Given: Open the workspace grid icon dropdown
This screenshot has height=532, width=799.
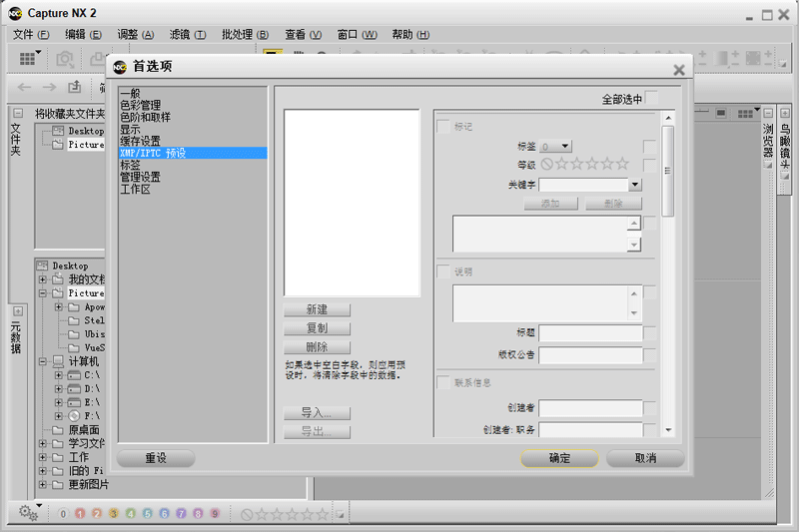Looking at the screenshot, I should (x=30, y=58).
